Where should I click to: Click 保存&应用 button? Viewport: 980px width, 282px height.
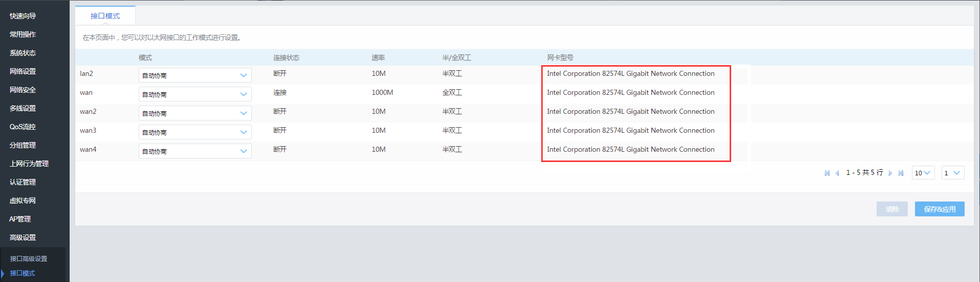pyautogui.click(x=939, y=209)
